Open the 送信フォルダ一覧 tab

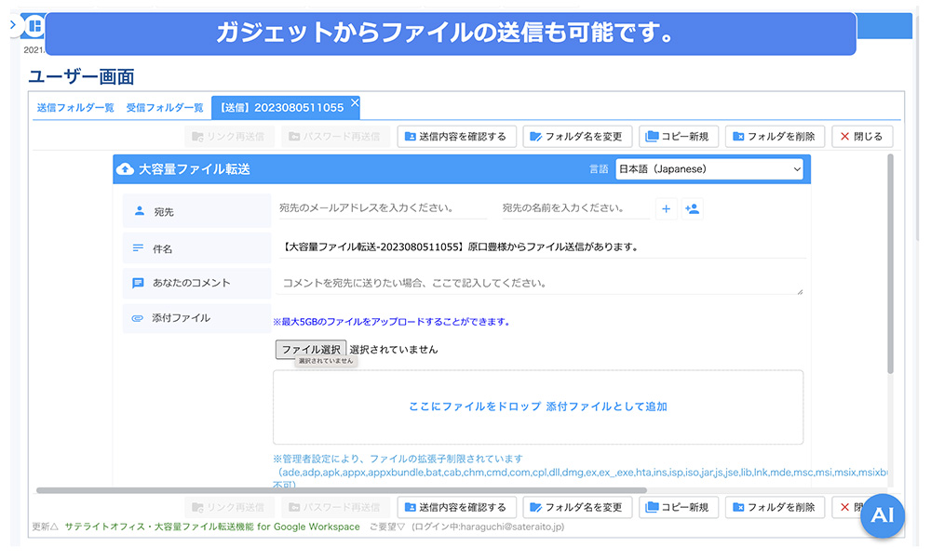point(75,108)
